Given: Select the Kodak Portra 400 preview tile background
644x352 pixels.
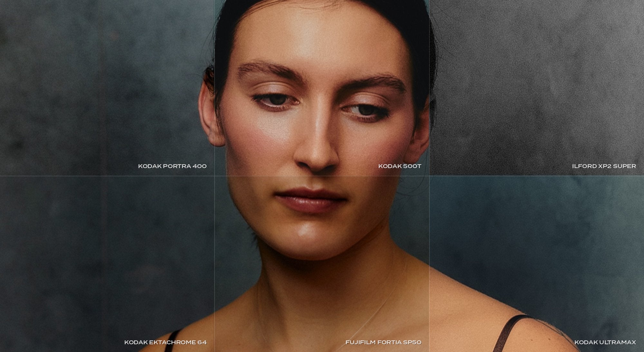Looking at the screenshot, I should click(x=97, y=81).
